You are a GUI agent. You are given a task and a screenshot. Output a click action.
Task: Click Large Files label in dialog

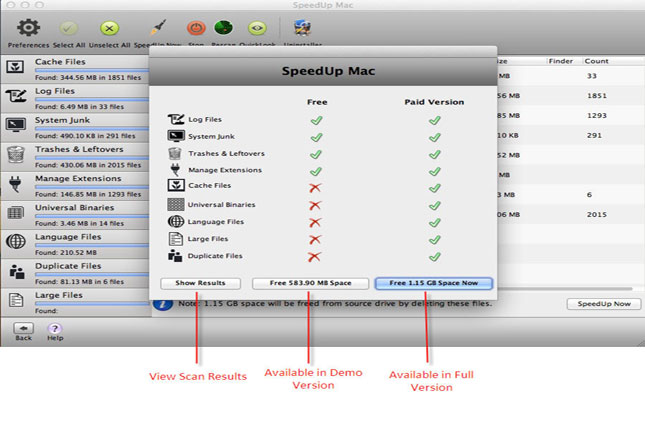[208, 239]
